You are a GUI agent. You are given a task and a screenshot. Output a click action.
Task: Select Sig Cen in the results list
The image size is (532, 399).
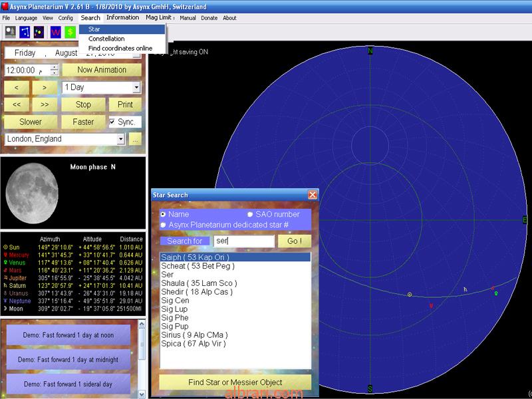click(x=235, y=301)
